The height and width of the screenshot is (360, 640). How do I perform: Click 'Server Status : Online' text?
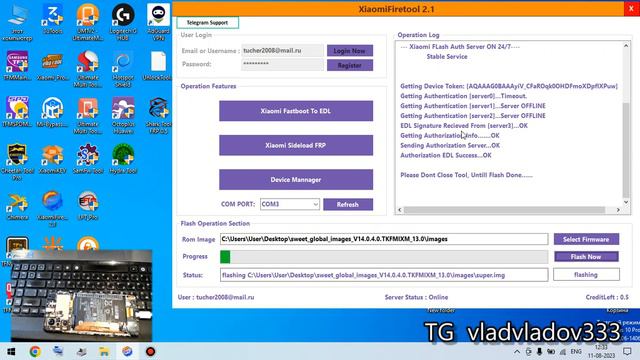point(416,297)
